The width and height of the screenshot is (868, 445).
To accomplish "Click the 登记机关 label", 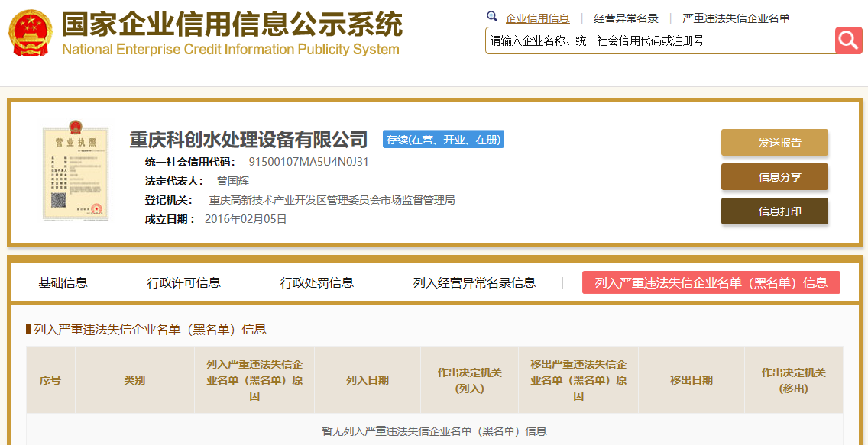I will click(169, 199).
